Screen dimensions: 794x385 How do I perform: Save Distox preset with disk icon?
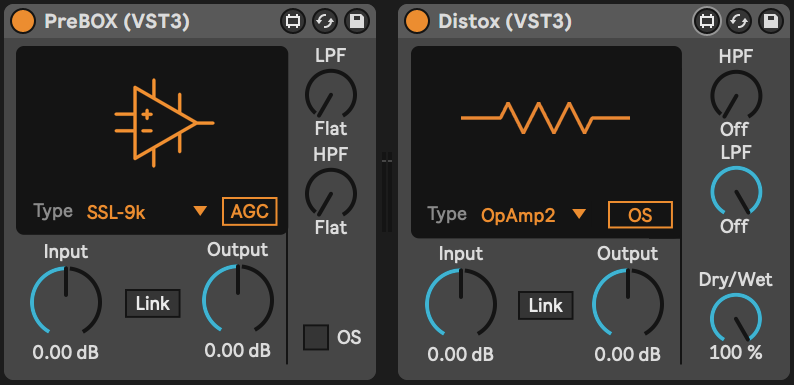pyautogui.click(x=771, y=21)
